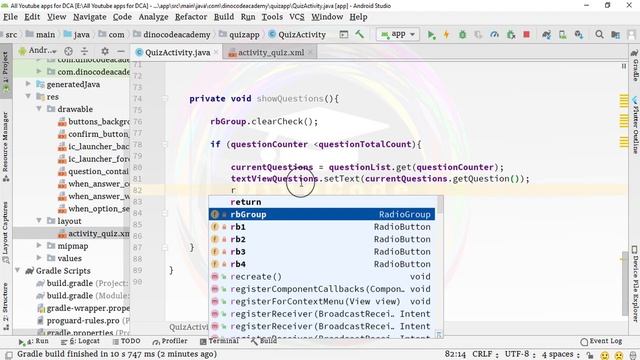Open the Structure tool window

pos(5,306)
